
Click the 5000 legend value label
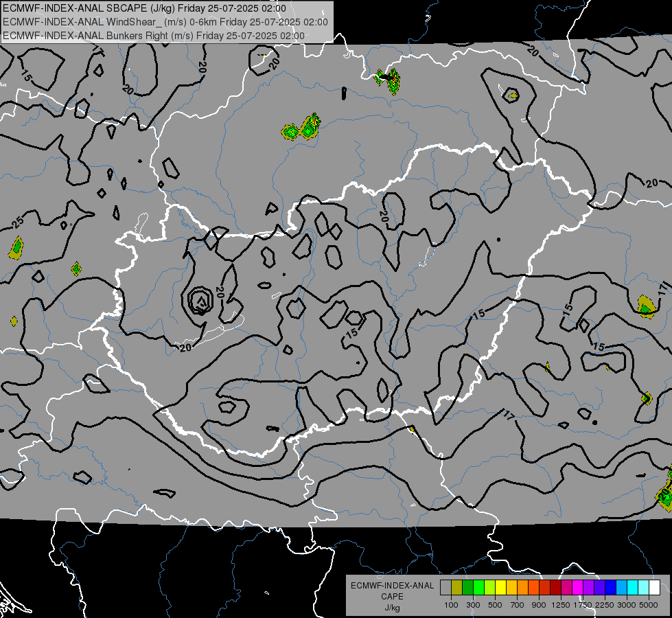point(649,605)
